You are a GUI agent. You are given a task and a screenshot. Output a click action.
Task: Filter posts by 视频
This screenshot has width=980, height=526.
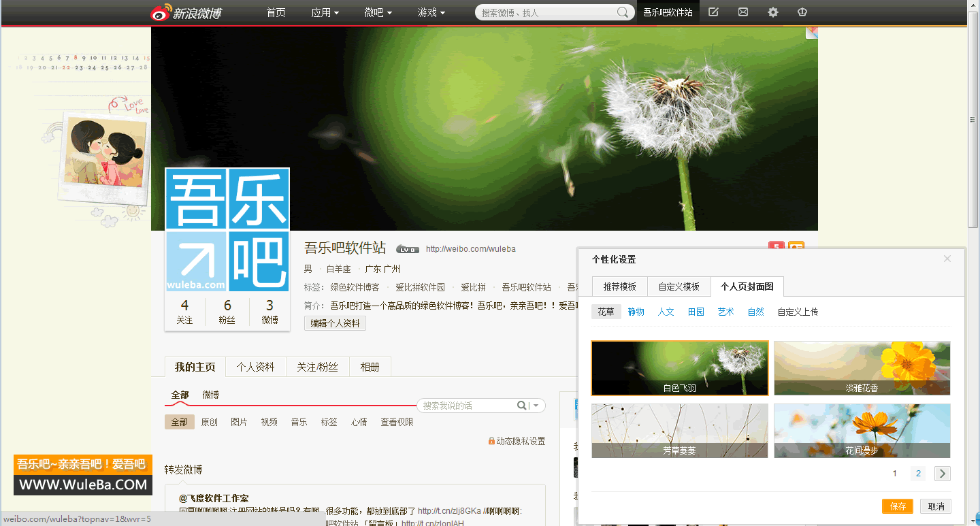coord(269,422)
